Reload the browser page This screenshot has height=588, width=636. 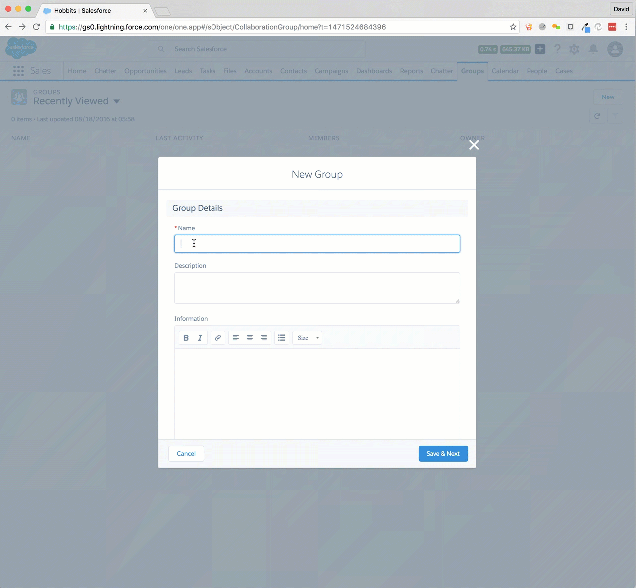click(37, 27)
